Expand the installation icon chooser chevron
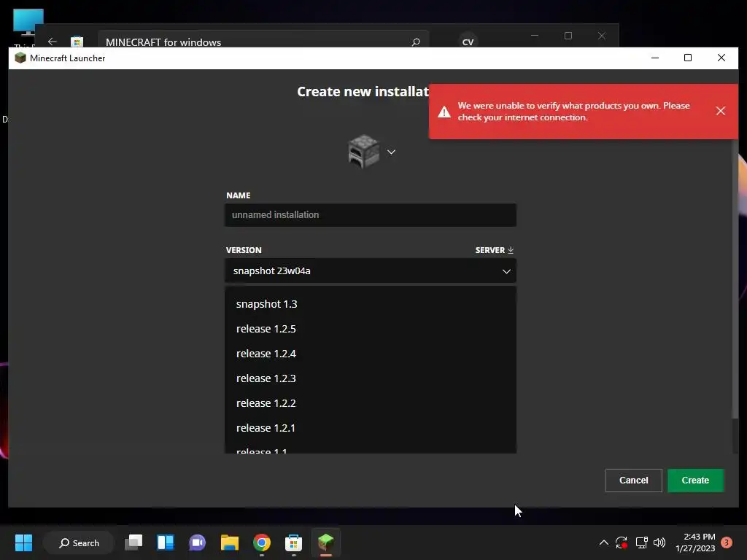This screenshot has width=747, height=560. tap(391, 152)
